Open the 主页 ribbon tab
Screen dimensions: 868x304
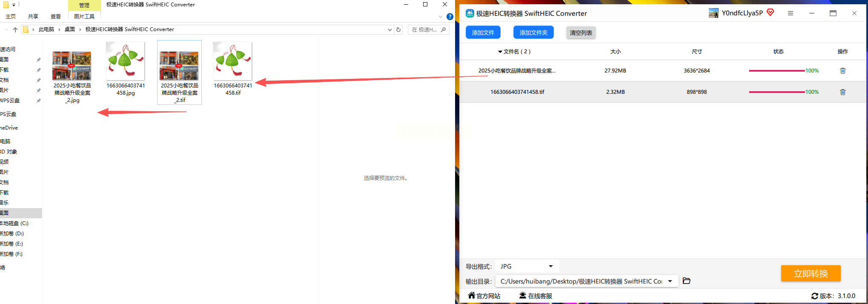pyautogui.click(x=11, y=17)
